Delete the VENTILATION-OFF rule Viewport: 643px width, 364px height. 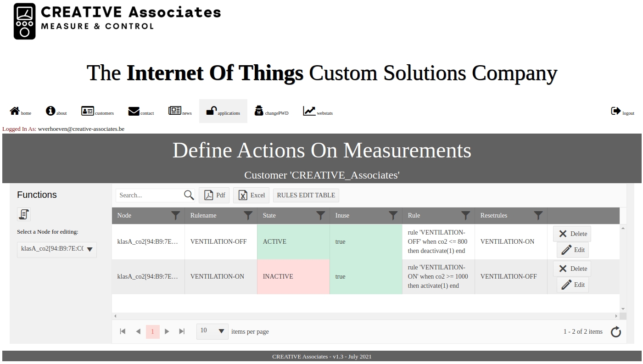click(572, 234)
